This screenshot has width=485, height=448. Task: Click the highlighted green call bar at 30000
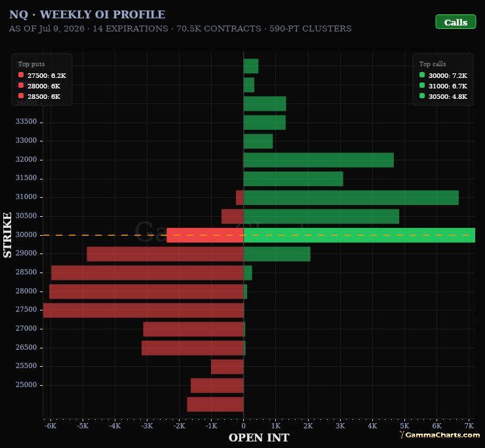pyautogui.click(x=359, y=235)
